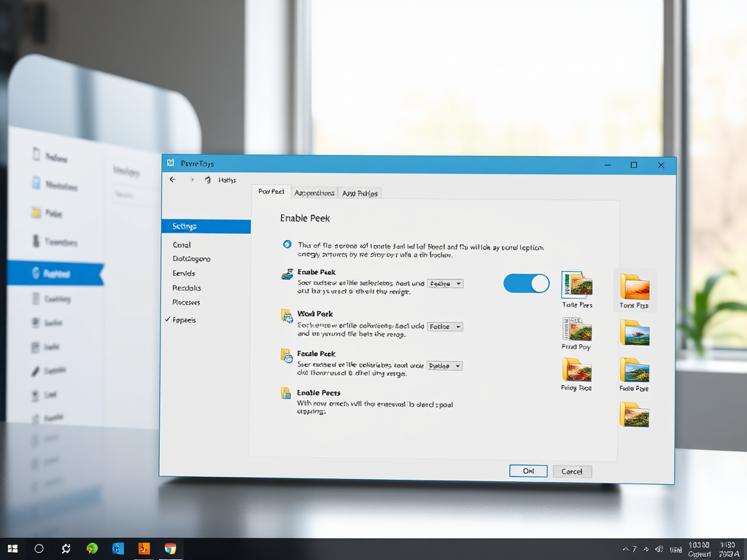747x560 pixels.
Task: Toggle the blue switch in the 'Enabe Peek' row
Action: point(527,284)
